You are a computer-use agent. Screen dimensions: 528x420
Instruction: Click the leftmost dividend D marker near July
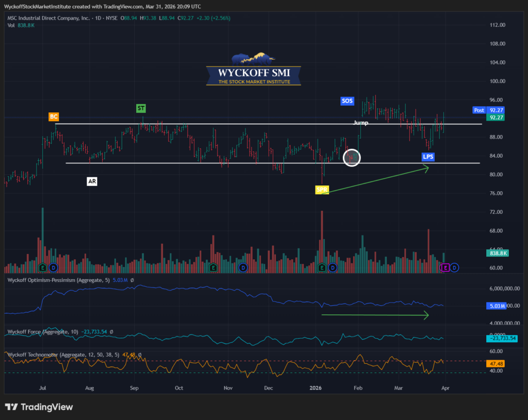pyautogui.click(x=53, y=267)
